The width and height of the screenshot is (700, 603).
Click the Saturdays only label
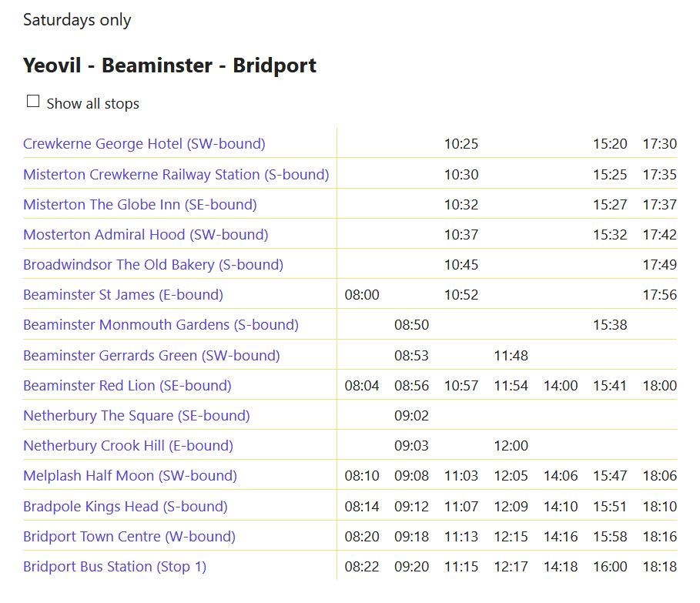coord(77,20)
